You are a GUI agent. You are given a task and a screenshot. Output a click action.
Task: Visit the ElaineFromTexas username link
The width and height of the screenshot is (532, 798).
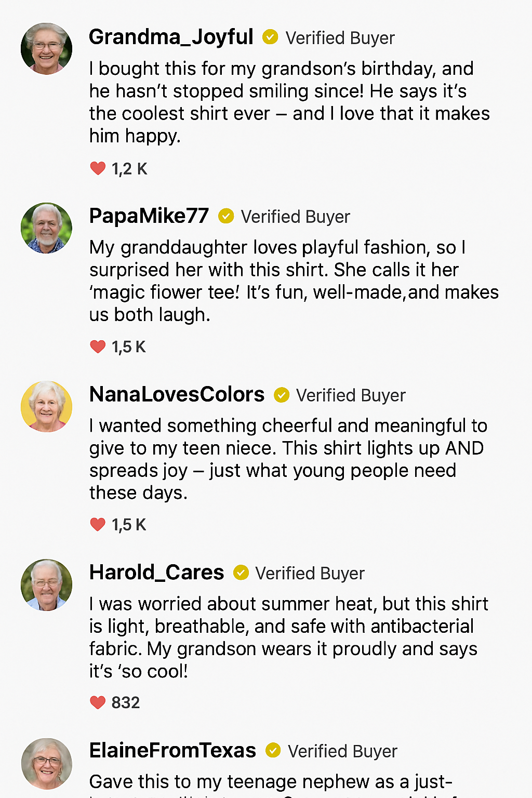pos(172,751)
